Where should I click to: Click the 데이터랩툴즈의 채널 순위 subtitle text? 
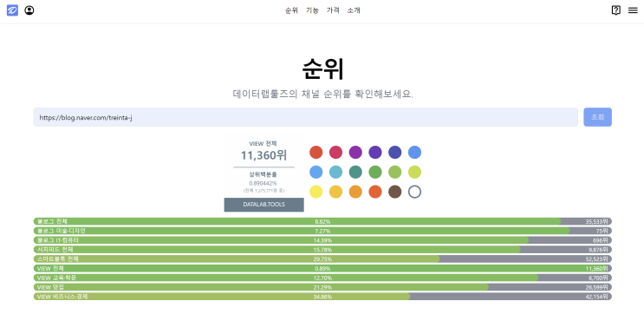coord(322,94)
